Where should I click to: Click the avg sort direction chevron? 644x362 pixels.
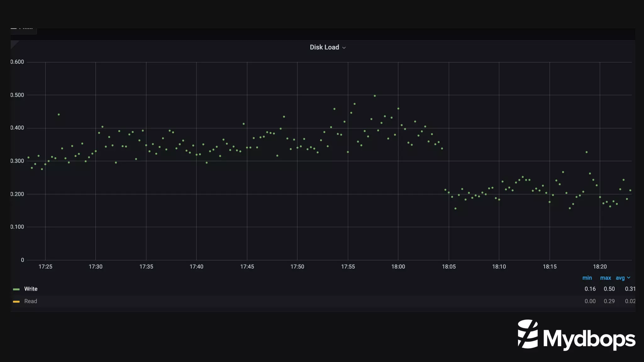coord(629,278)
